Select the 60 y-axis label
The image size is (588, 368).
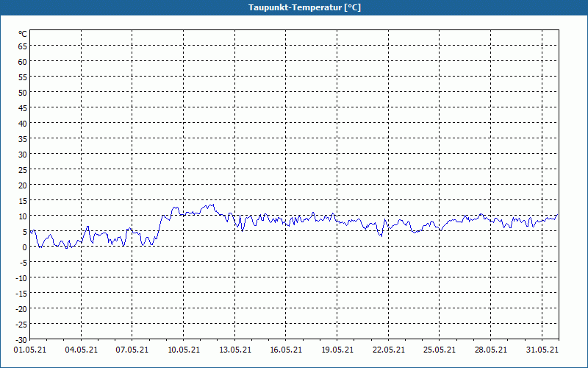(23, 62)
